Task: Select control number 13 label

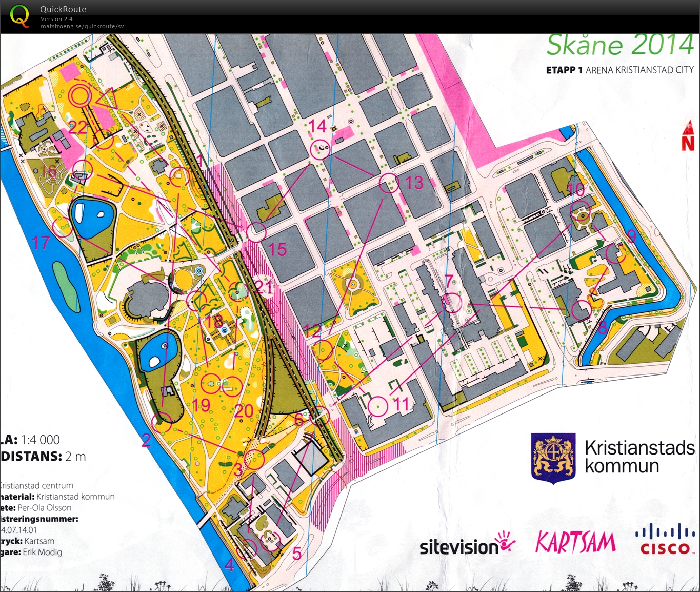Action: click(414, 183)
